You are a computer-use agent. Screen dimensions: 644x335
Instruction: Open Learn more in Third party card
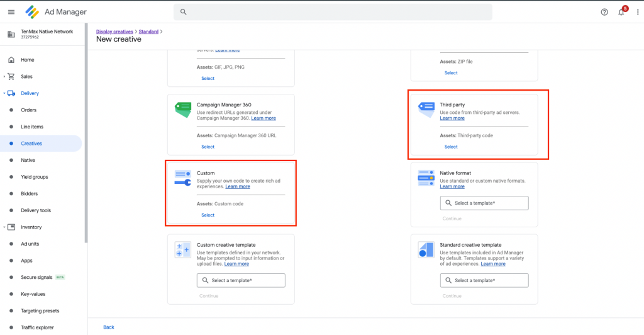(x=452, y=118)
